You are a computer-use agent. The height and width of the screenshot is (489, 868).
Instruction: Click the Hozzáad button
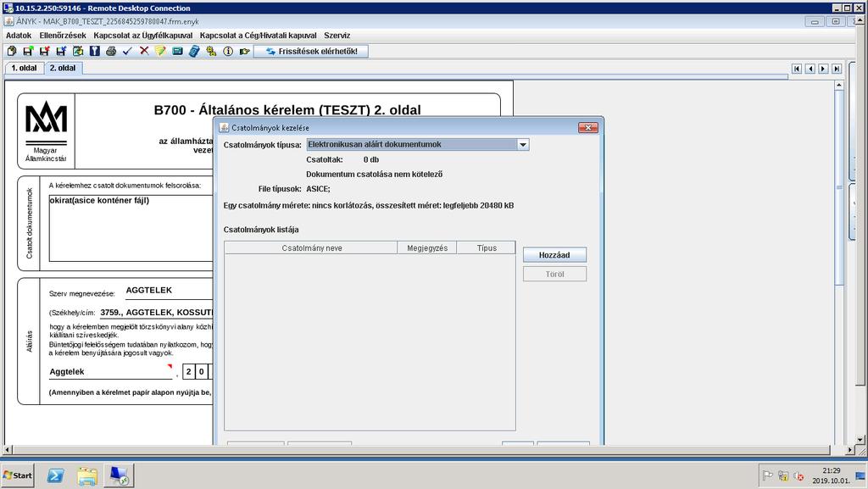554,255
